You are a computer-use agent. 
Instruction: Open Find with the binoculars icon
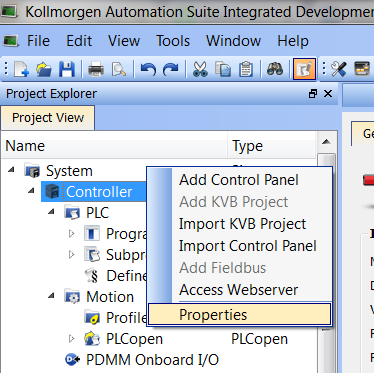tap(275, 69)
